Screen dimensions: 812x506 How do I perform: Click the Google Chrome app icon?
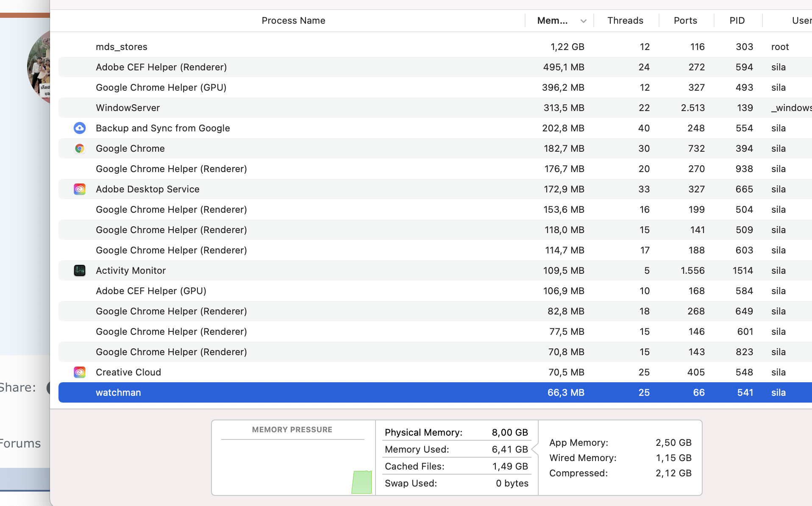(80, 148)
